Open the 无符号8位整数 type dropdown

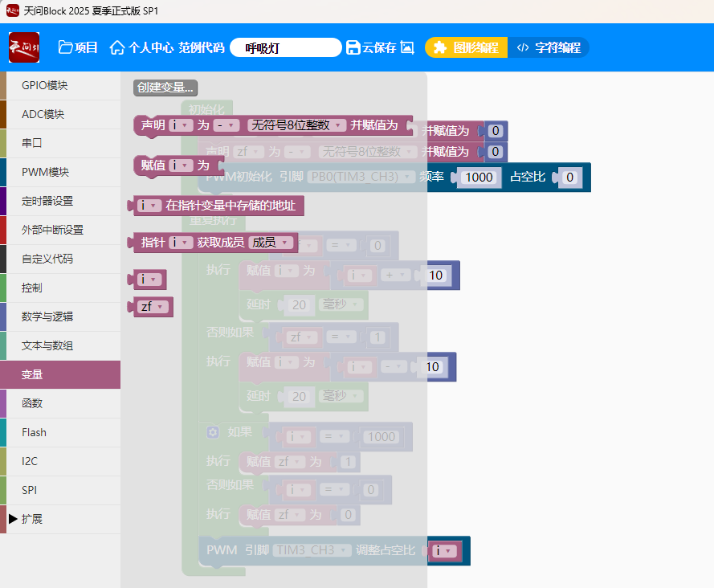click(x=297, y=125)
